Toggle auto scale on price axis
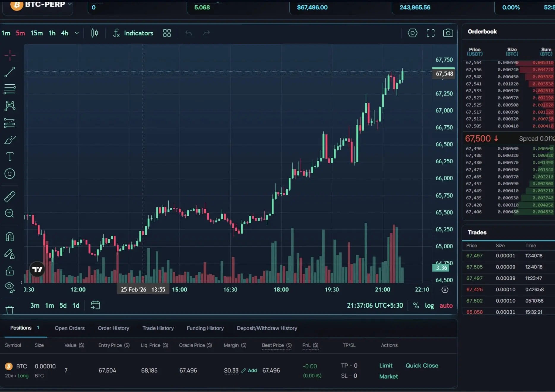Screen dimensions: 555x392 [446, 305]
